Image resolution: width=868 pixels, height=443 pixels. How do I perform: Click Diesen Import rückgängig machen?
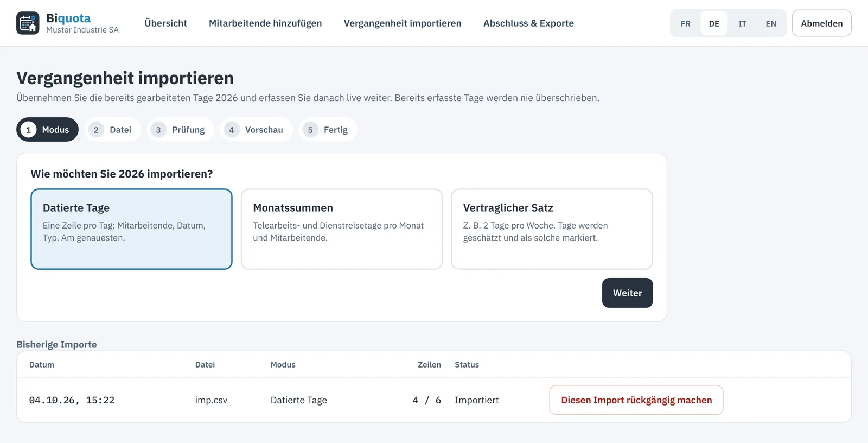[636, 400]
